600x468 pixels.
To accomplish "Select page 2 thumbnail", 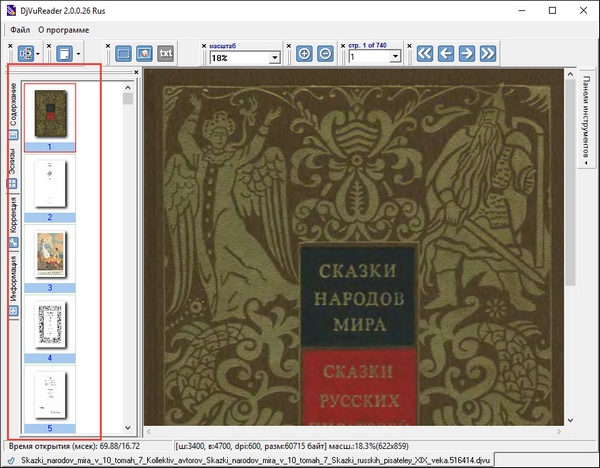I will click(x=50, y=188).
